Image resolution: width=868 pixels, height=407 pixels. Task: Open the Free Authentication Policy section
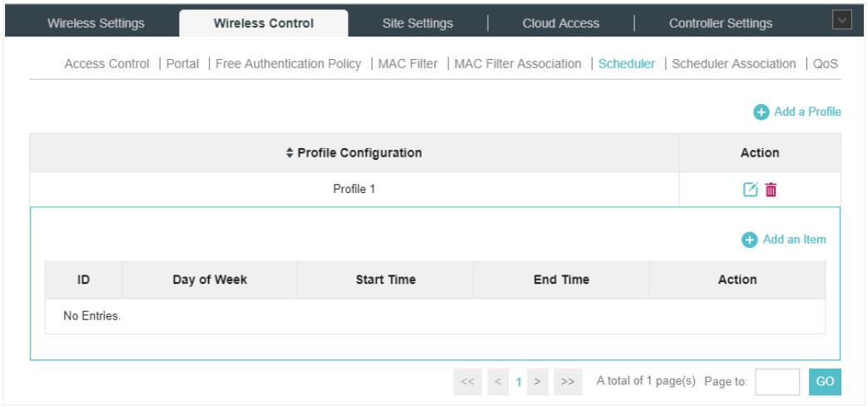(288, 64)
